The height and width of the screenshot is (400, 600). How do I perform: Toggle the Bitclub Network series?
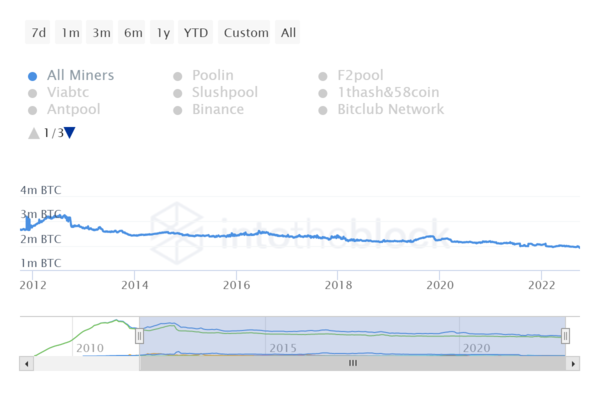pos(390,109)
